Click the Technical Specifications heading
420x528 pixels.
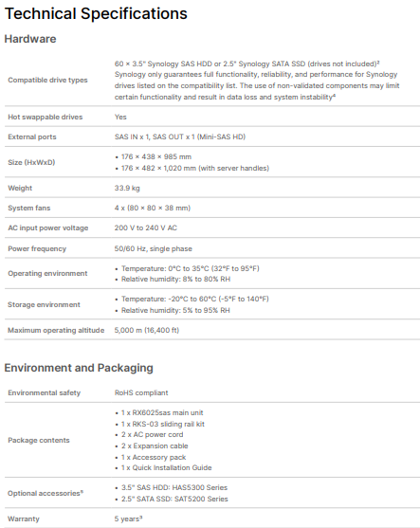[x=96, y=14]
